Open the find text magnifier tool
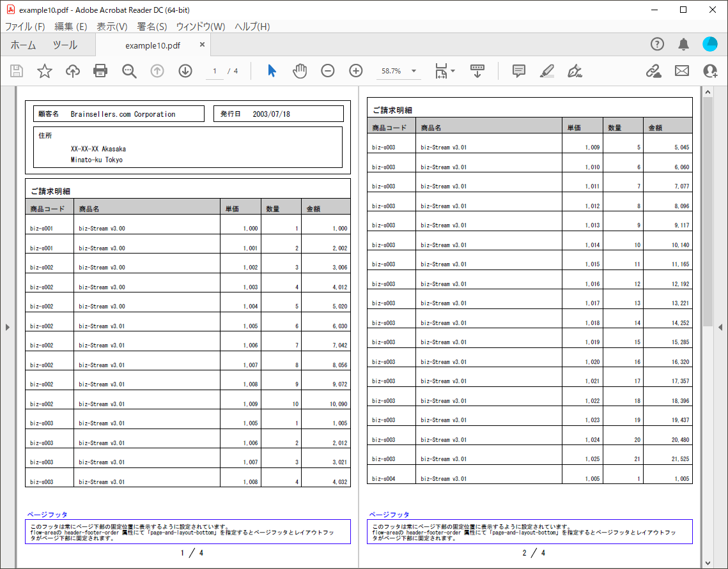This screenshot has height=569, width=728. [129, 71]
